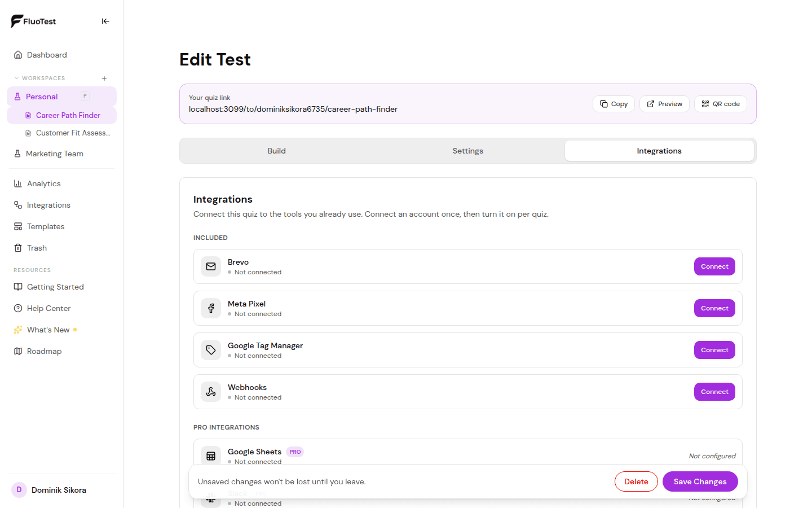This screenshot has width=812, height=508.
Task: Click the FluoTest logo
Action: pos(33,21)
